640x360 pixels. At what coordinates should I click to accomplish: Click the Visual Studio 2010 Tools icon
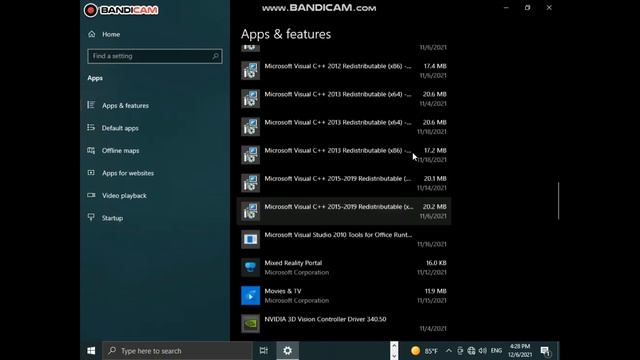[x=250, y=240]
